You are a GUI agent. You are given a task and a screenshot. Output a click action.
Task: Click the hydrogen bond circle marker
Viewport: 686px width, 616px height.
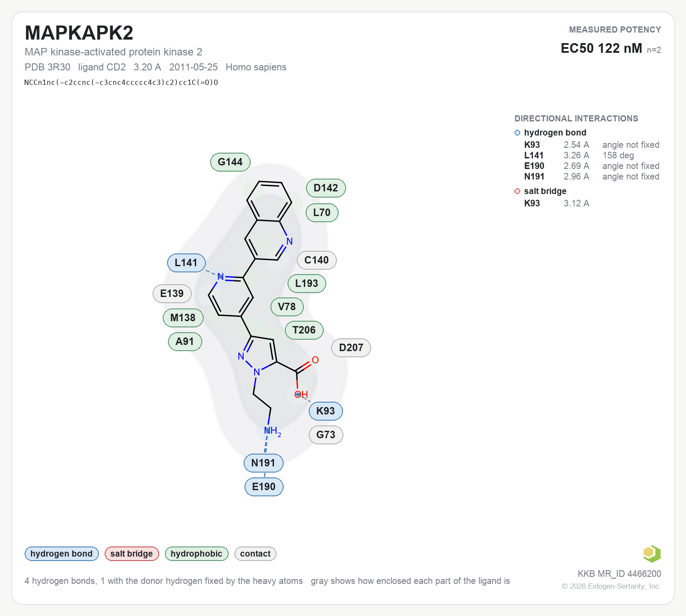point(518,133)
